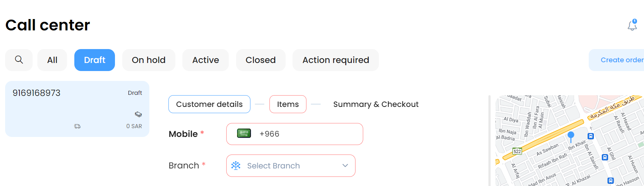View Closed orders
Image resolution: width=644 pixels, height=186 pixels.
pos(260,60)
